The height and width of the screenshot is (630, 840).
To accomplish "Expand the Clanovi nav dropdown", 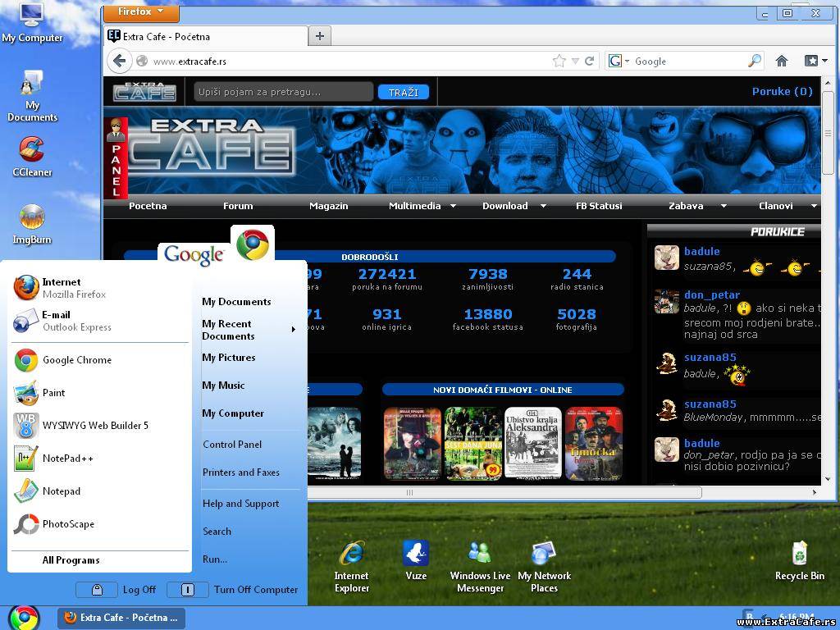I will 814,206.
